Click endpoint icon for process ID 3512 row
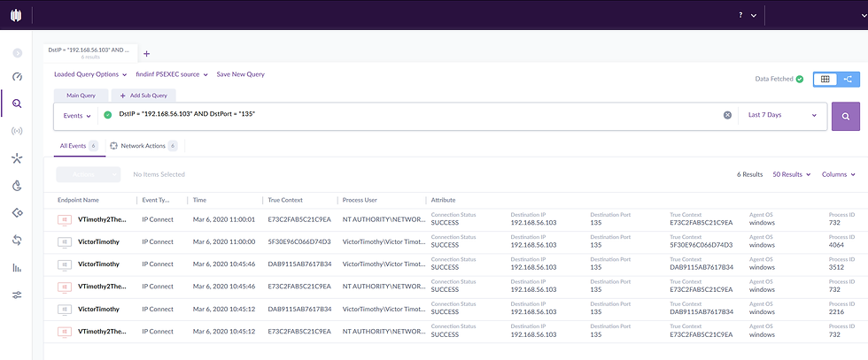This screenshot has height=360, width=868. (x=65, y=264)
